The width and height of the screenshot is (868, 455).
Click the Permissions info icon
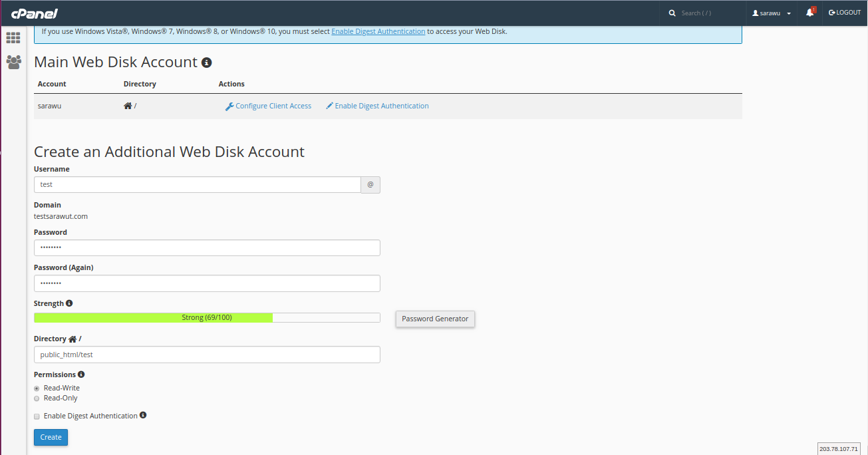pyautogui.click(x=81, y=375)
